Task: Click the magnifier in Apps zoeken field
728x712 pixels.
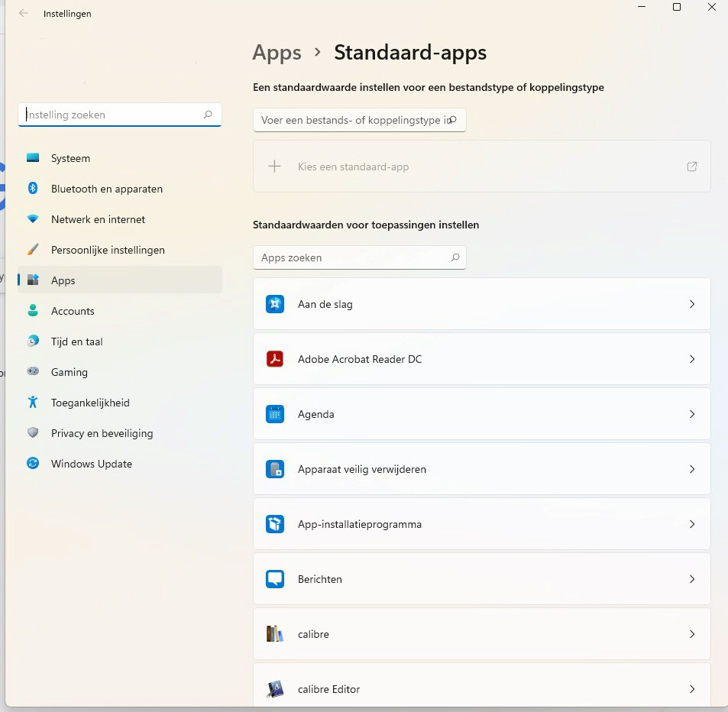Action: [455, 257]
